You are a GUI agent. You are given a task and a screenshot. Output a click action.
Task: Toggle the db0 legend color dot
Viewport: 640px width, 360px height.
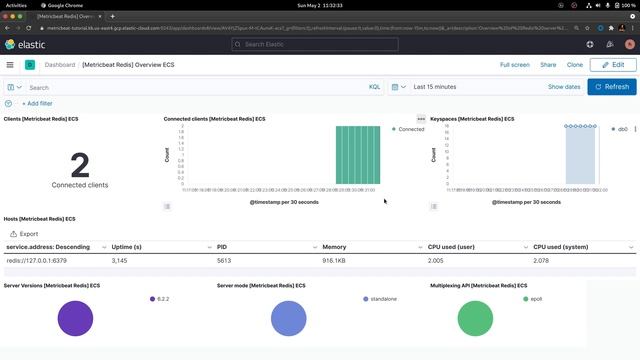coord(613,129)
